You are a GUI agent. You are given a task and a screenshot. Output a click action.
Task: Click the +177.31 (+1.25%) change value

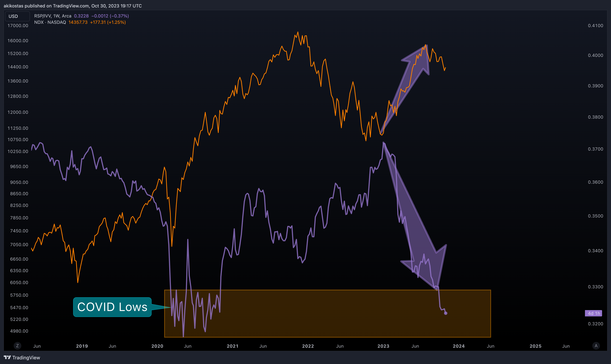(108, 22)
